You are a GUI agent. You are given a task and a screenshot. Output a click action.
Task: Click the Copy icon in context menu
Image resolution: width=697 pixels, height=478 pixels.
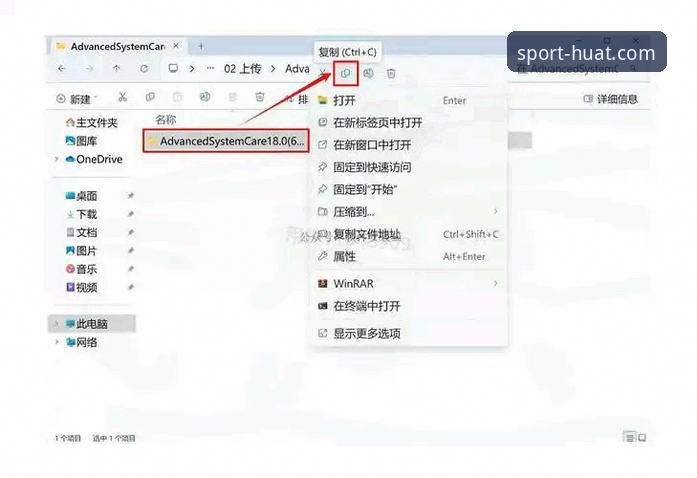(345, 73)
